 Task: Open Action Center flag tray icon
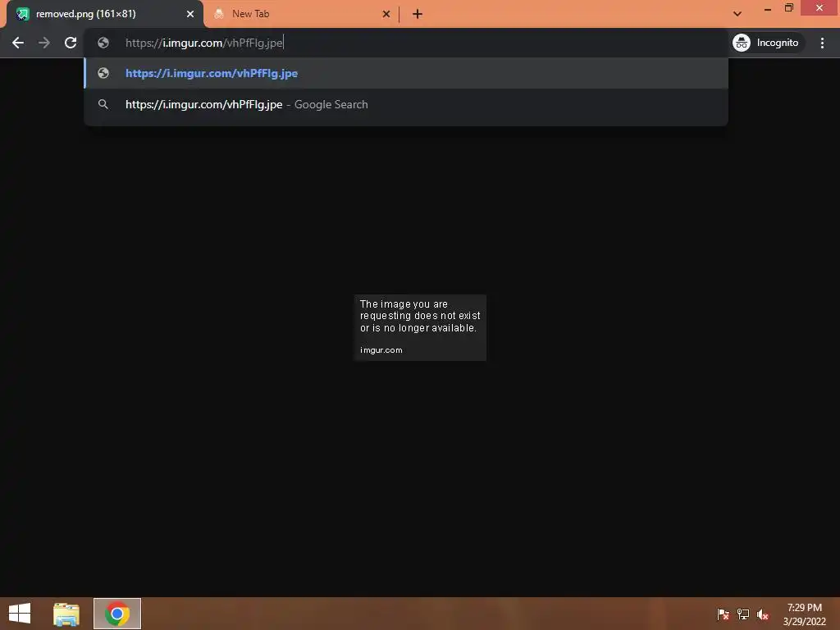click(x=724, y=614)
